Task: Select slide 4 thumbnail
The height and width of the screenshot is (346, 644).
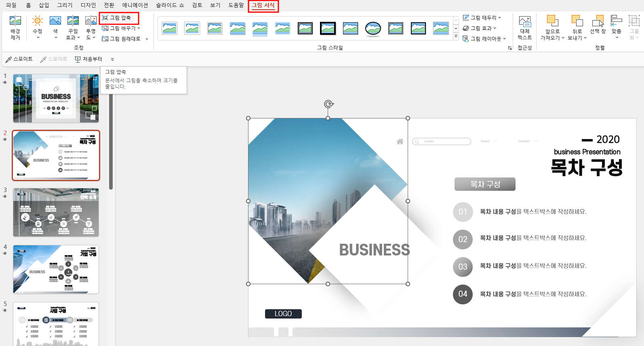Action: 56,269
